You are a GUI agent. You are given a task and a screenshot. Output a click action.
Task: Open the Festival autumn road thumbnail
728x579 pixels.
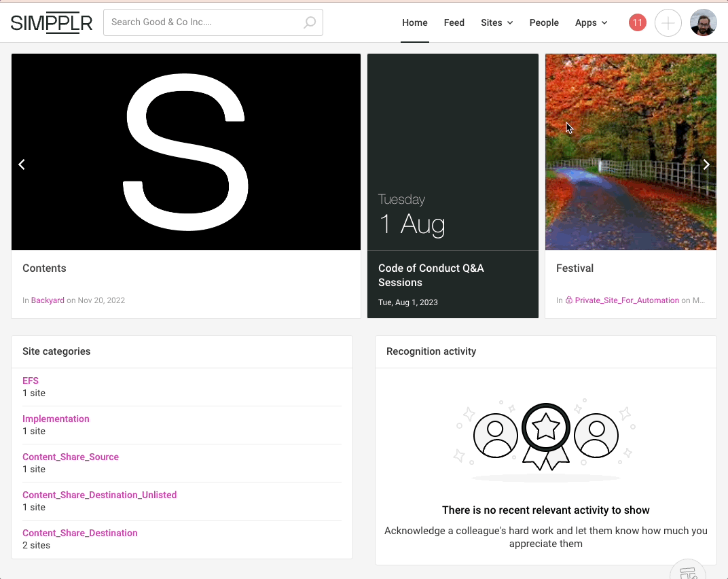630,152
